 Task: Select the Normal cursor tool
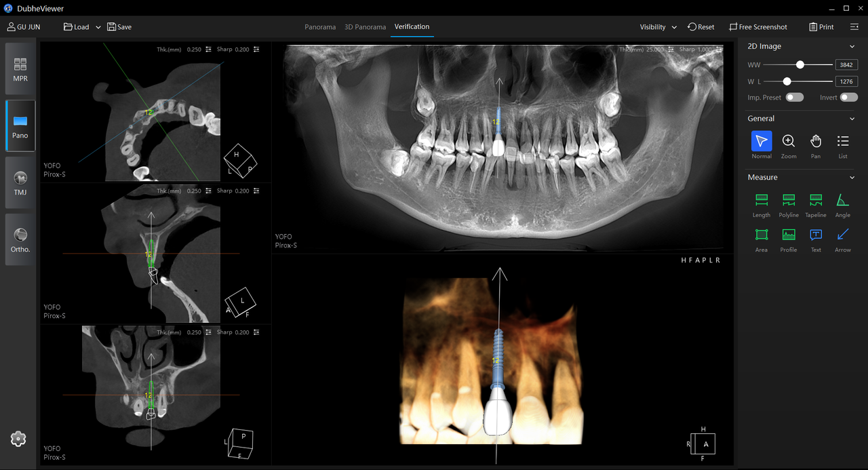(x=762, y=141)
